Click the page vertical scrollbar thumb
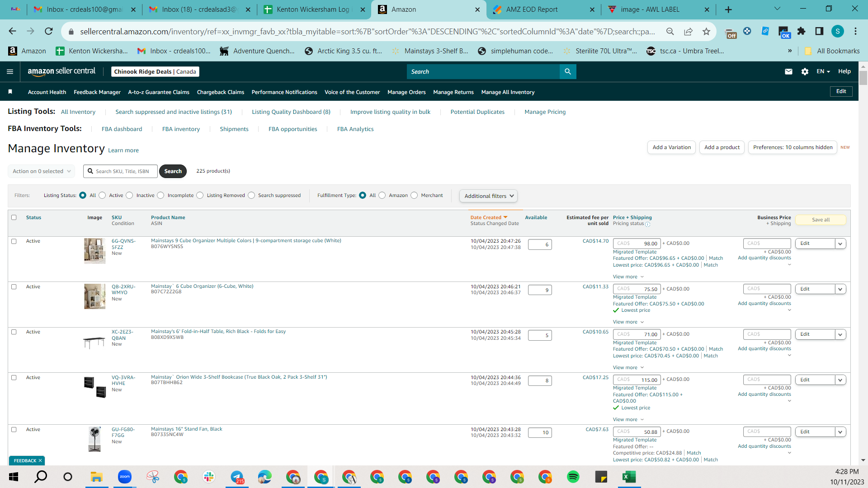This screenshot has height=488, width=868. coord(863,78)
